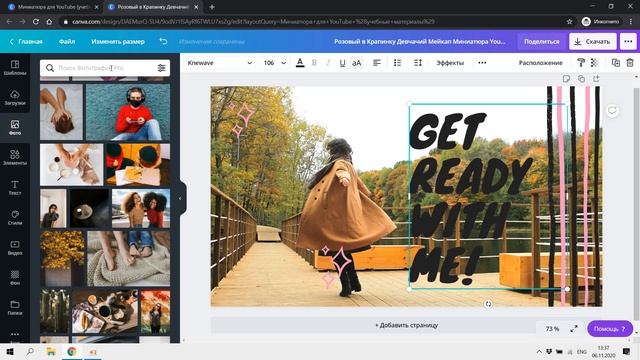Screen dimensions: 640x360
Task: Click the design title in header
Action: (420, 41)
